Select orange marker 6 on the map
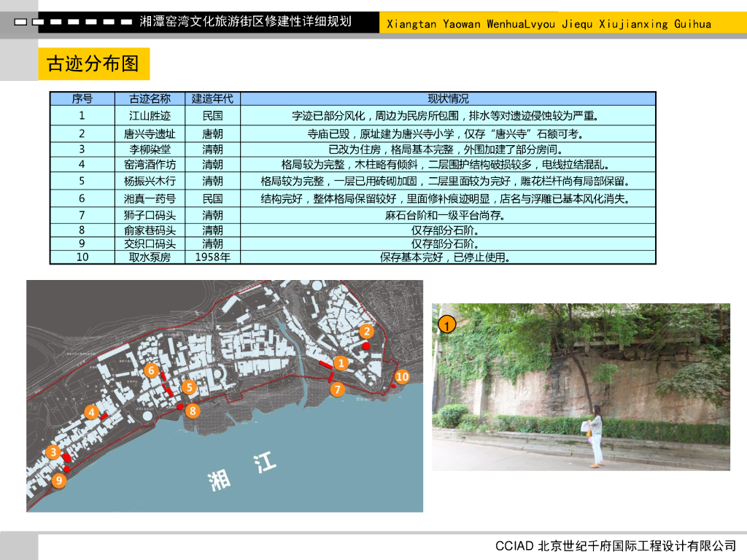Image resolution: width=747 pixels, height=560 pixels. pyautogui.click(x=151, y=370)
